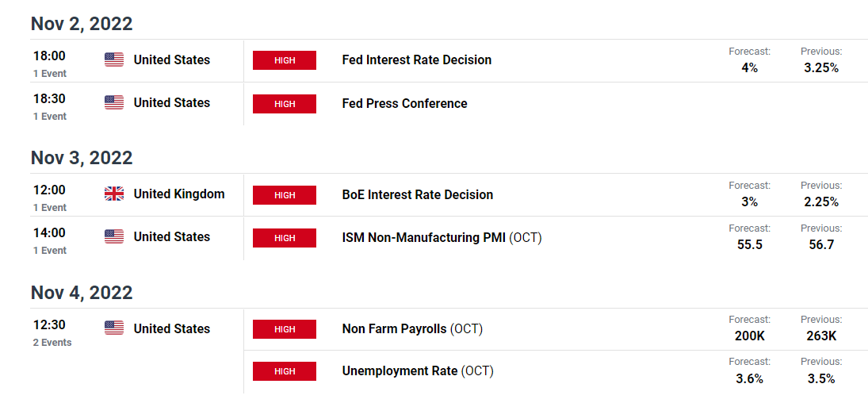Click the Nov 3, 2022 date heading
Screen dimensions: 868x403
click(82, 158)
